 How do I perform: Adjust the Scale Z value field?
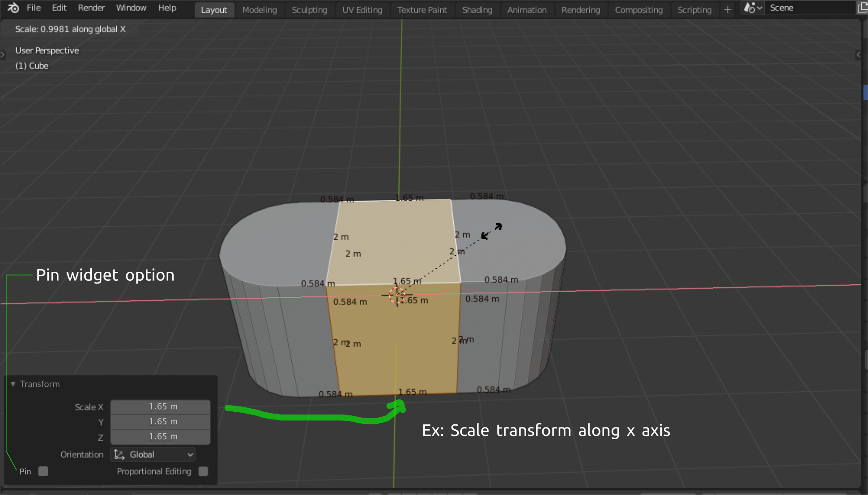click(x=160, y=437)
